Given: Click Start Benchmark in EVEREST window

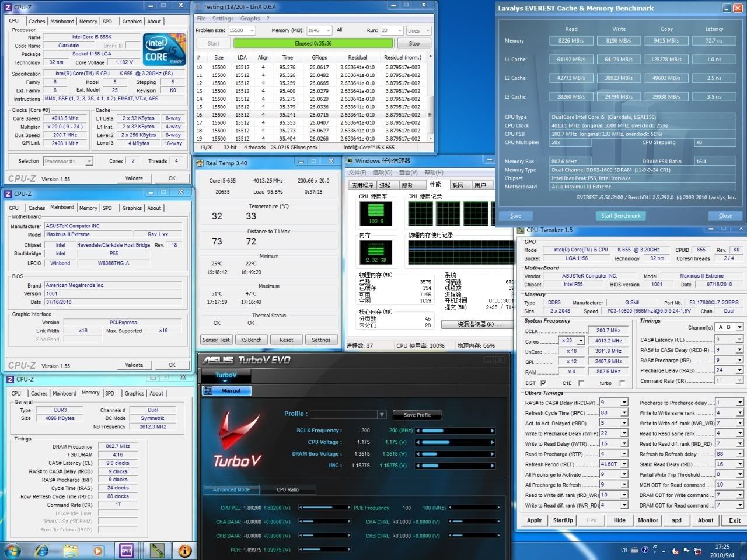Looking at the screenshot, I should (620, 215).
